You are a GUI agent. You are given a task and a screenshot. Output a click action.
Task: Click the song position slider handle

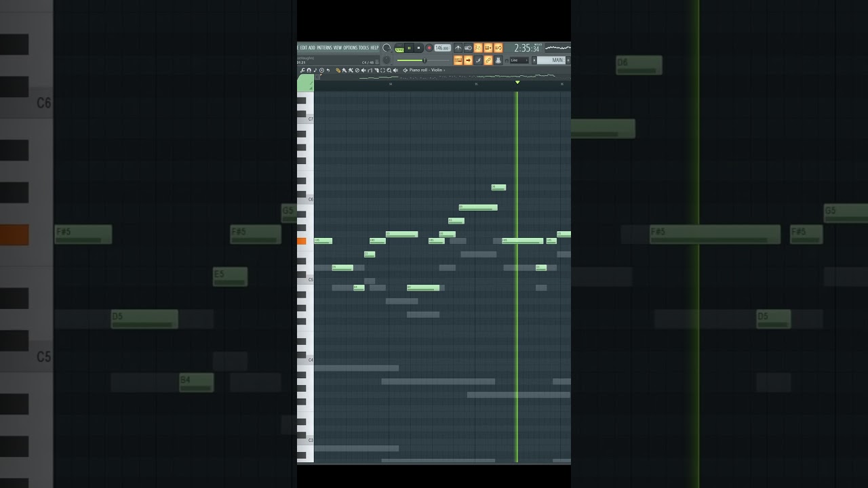425,60
